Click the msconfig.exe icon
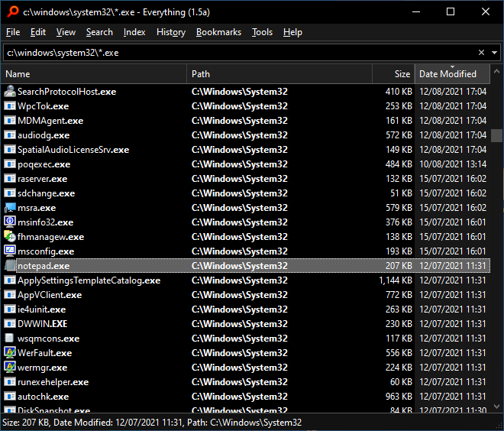The image size is (504, 431). [x=10, y=251]
